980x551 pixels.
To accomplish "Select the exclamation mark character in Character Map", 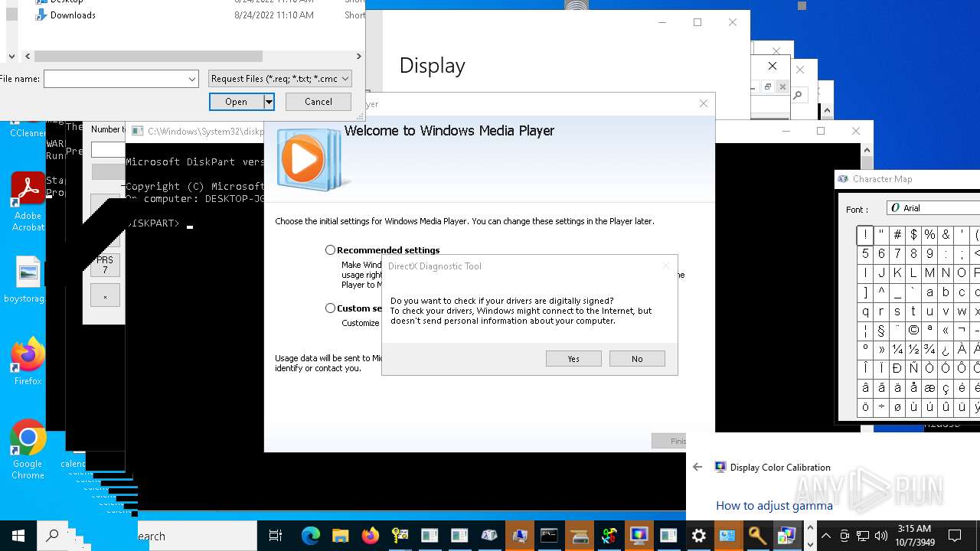I will [x=865, y=235].
